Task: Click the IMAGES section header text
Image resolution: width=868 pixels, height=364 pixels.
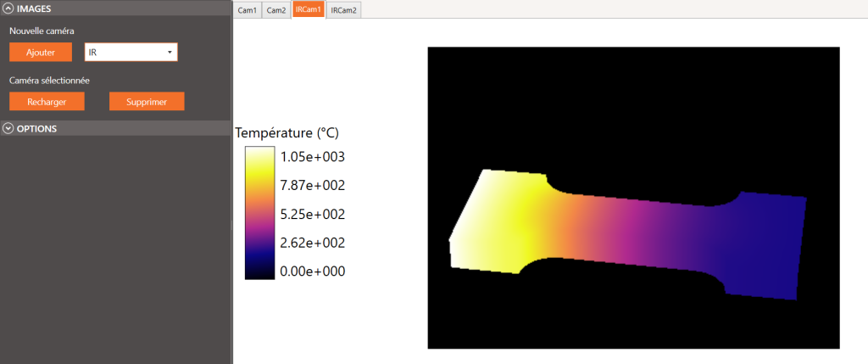Action: click(x=34, y=8)
